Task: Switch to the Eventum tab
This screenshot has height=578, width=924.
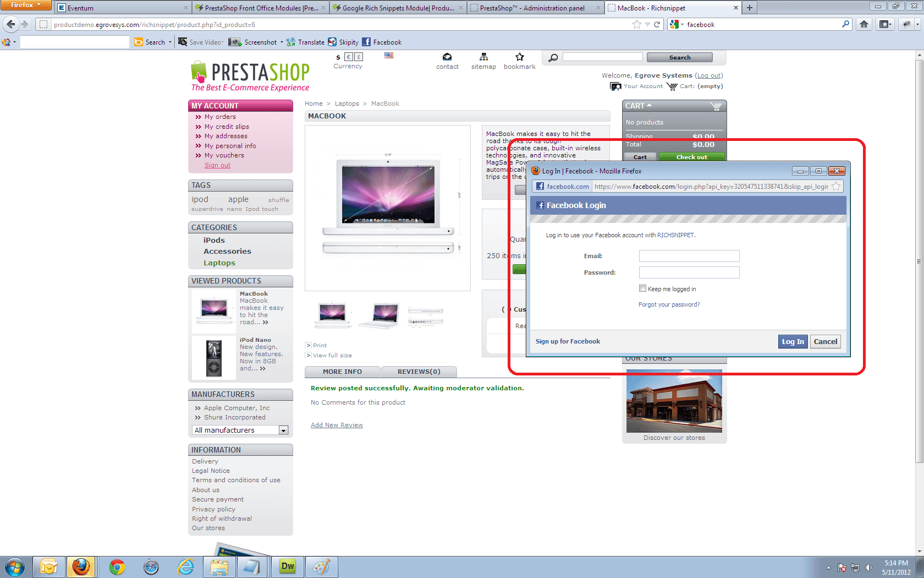Action: pos(122,8)
